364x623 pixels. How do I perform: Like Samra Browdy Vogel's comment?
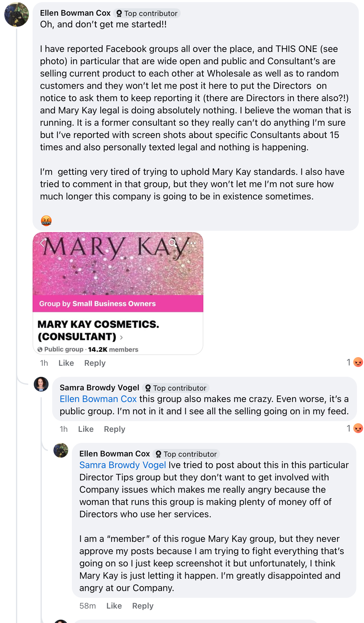(x=86, y=429)
